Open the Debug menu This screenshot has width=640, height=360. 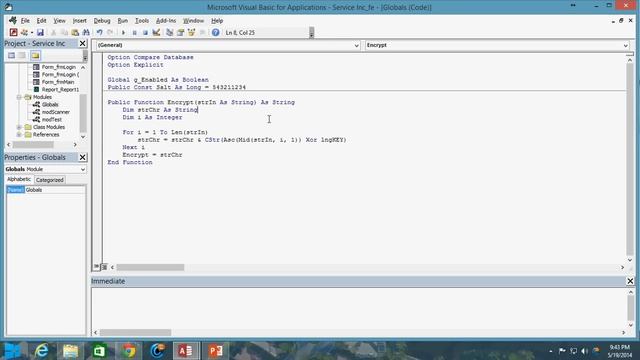coord(102,20)
